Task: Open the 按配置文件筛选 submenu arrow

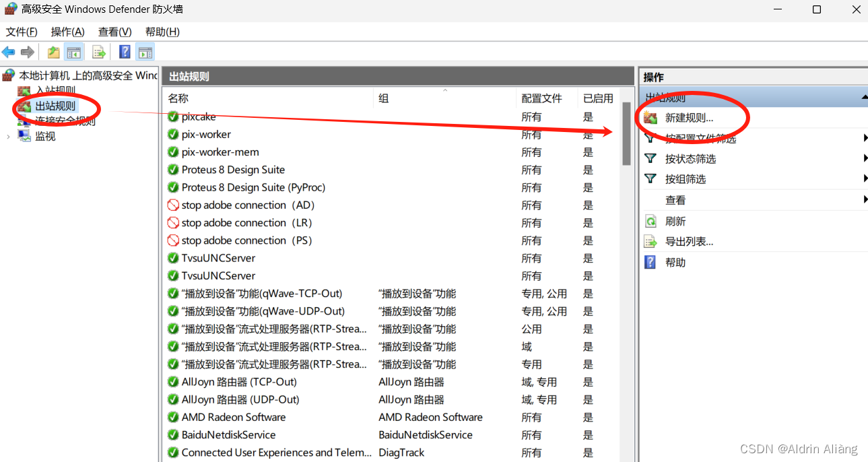Action: (x=865, y=138)
